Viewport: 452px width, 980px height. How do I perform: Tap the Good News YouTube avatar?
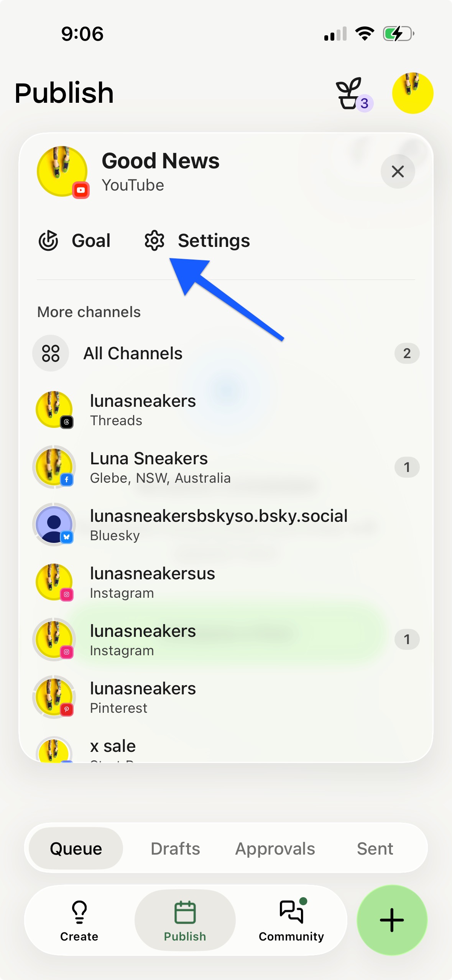pos(63,172)
